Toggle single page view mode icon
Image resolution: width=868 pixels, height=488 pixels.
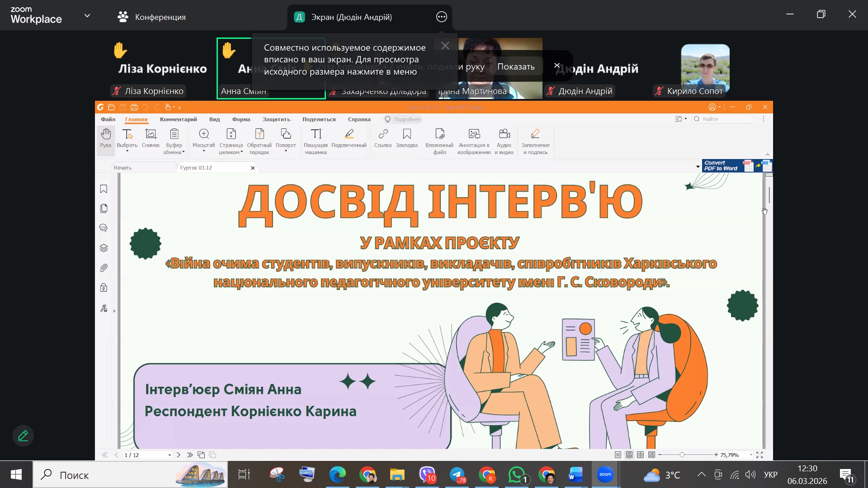point(618,455)
